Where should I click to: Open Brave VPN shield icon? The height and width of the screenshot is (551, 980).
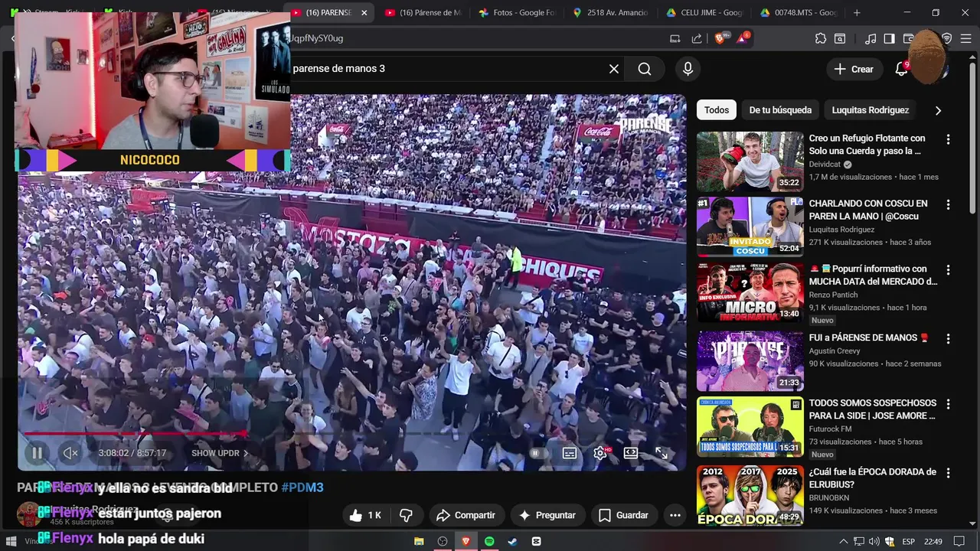click(x=947, y=38)
